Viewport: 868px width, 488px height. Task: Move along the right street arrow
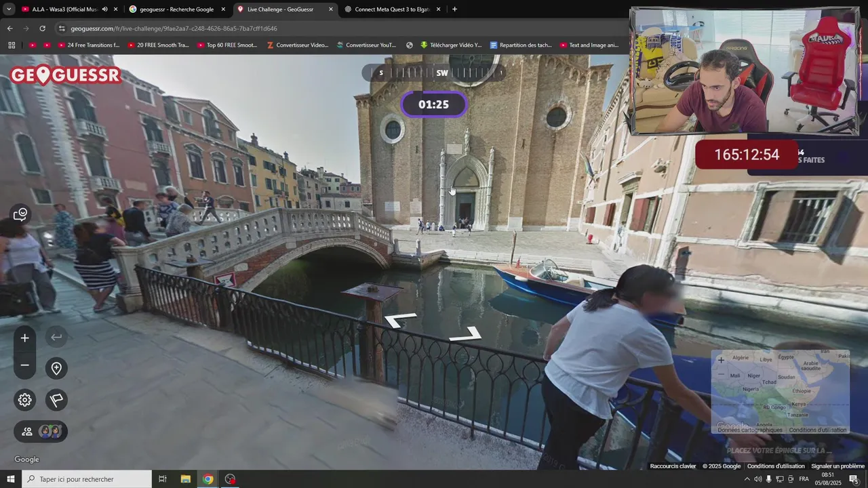click(465, 334)
